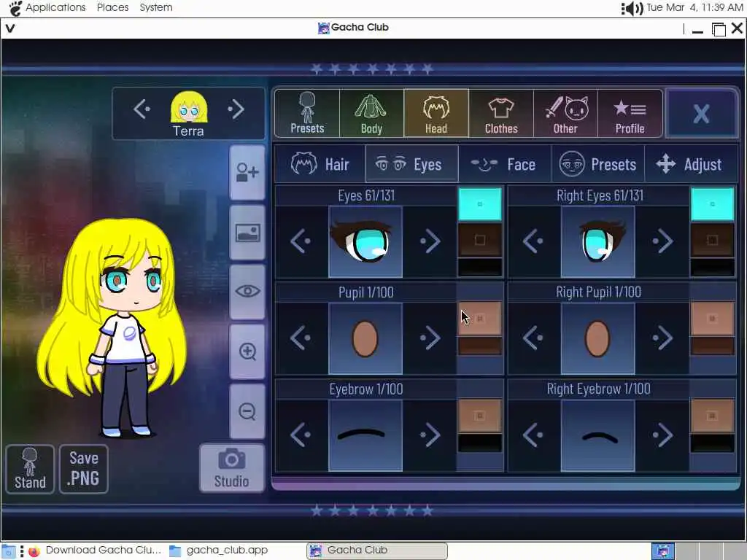This screenshot has width=747, height=560.
Task: Click the Save .PNG button
Action: click(84, 469)
